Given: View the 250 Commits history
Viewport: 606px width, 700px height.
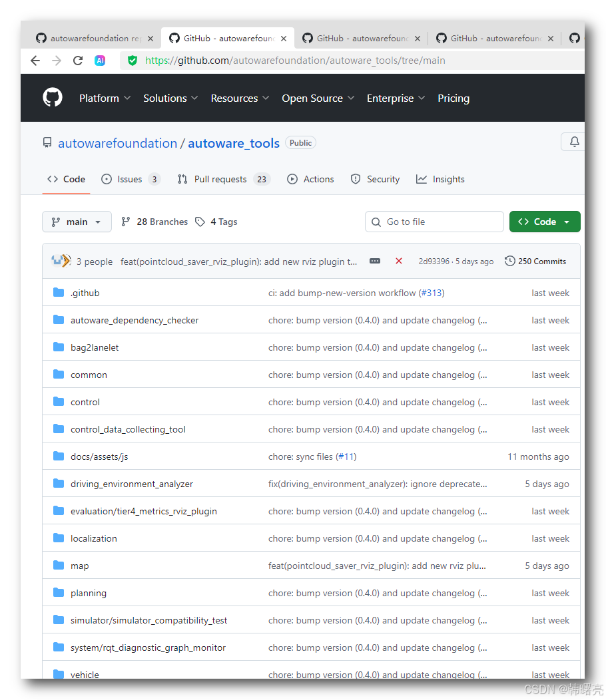Looking at the screenshot, I should pos(535,261).
